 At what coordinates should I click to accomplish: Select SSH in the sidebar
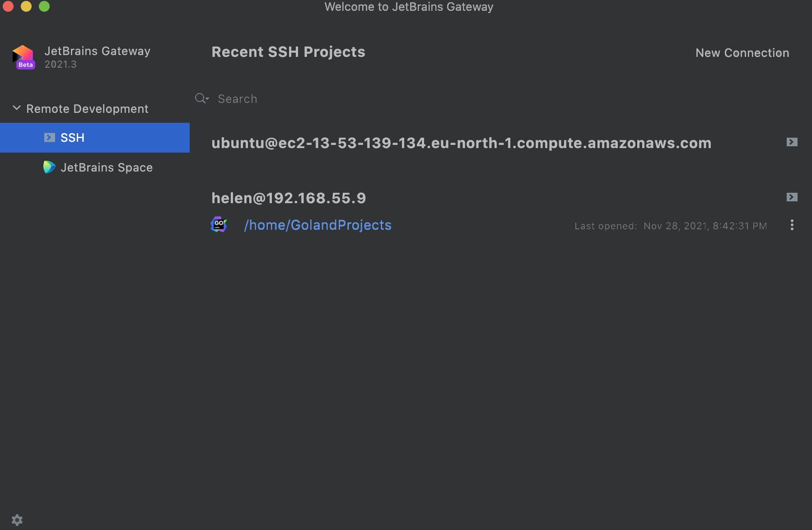(x=72, y=138)
